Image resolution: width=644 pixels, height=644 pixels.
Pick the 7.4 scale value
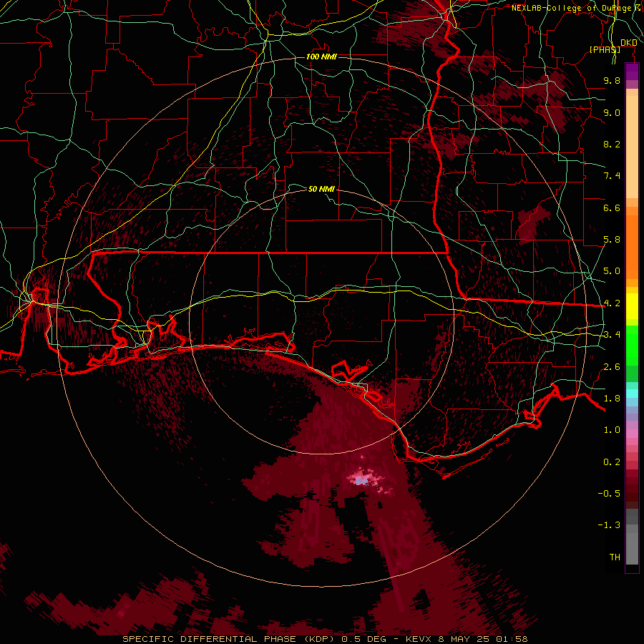612,176
